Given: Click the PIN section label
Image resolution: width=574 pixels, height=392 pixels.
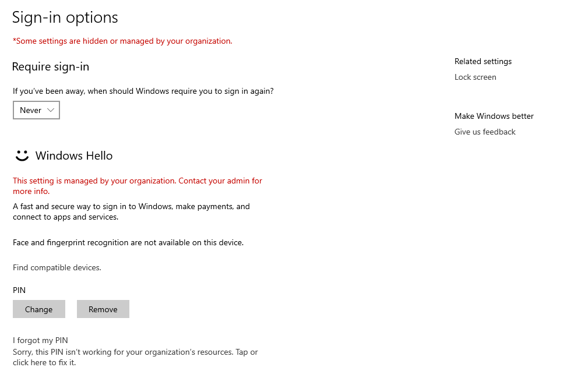Looking at the screenshot, I should (19, 290).
